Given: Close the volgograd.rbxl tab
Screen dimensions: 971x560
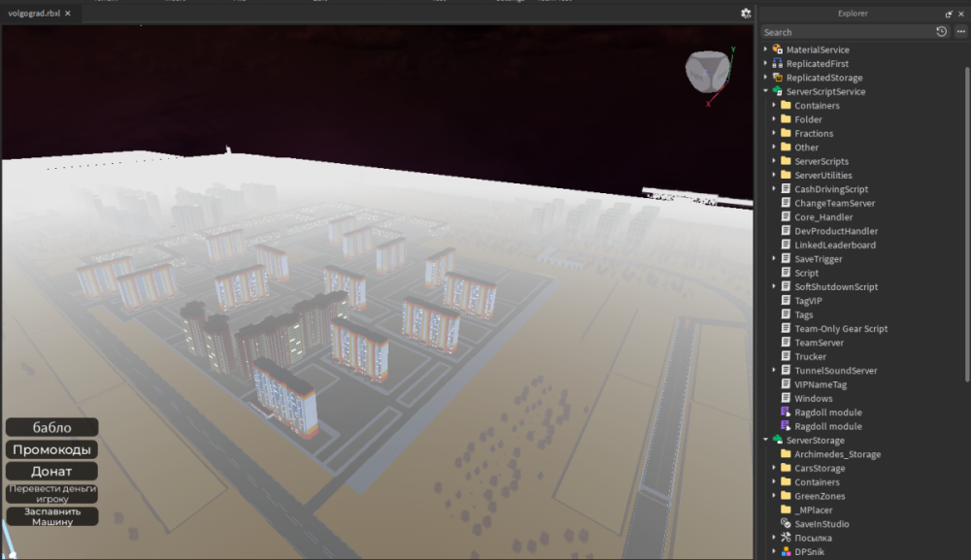Looking at the screenshot, I should click(68, 13).
